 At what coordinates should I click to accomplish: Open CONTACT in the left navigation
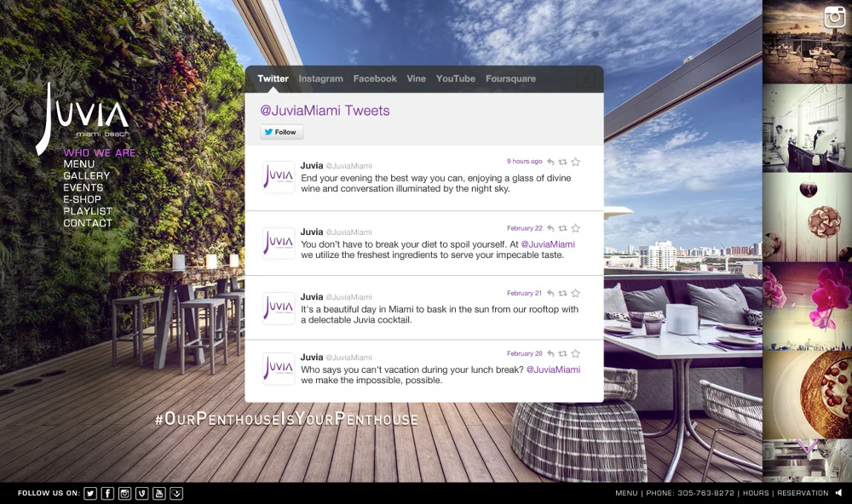[88, 223]
